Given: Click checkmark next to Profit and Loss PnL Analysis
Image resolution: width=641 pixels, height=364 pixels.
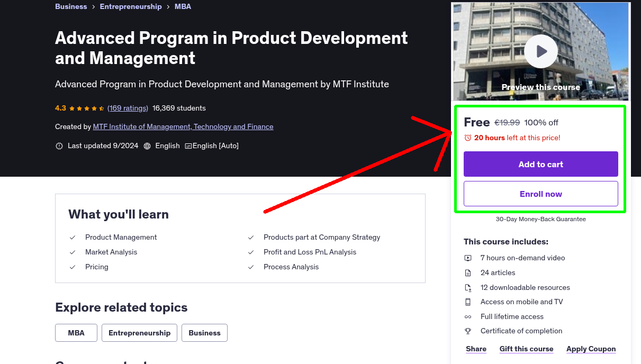Looking at the screenshot, I should coord(251,252).
